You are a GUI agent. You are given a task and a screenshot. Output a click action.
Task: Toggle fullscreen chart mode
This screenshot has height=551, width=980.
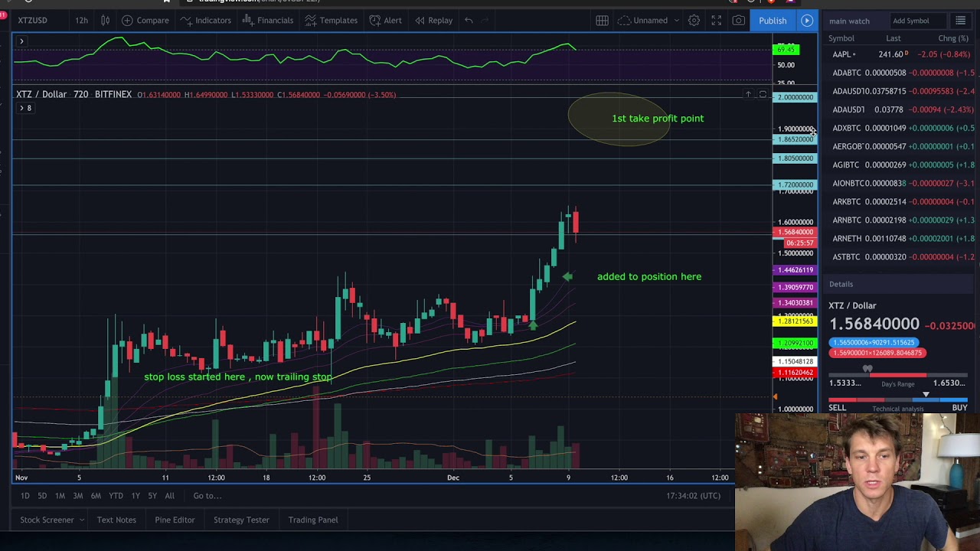pos(717,21)
